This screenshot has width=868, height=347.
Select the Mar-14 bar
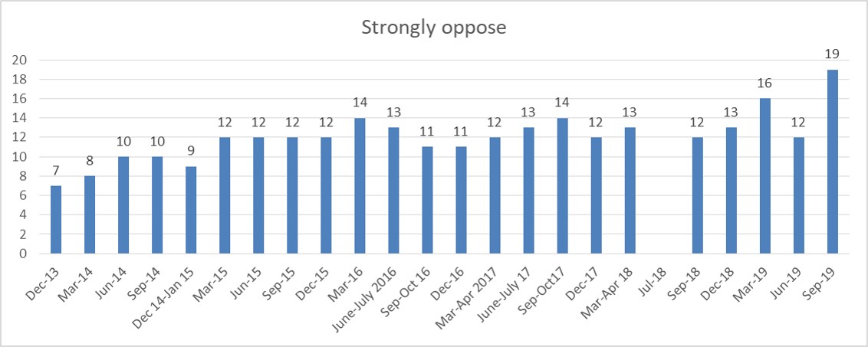90,214
